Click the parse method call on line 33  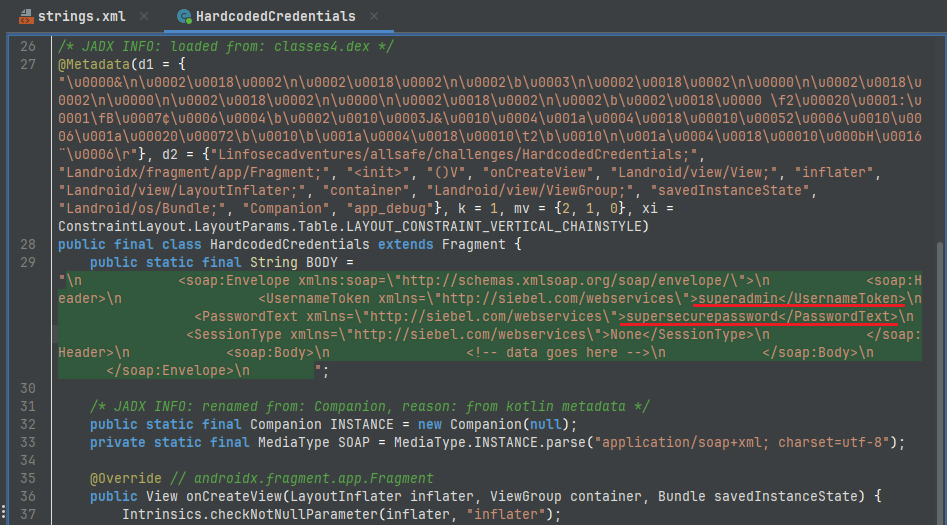(x=566, y=443)
